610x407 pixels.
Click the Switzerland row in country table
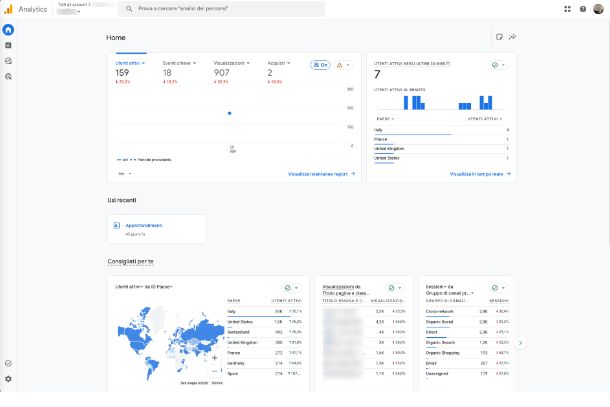pyautogui.click(x=265, y=332)
